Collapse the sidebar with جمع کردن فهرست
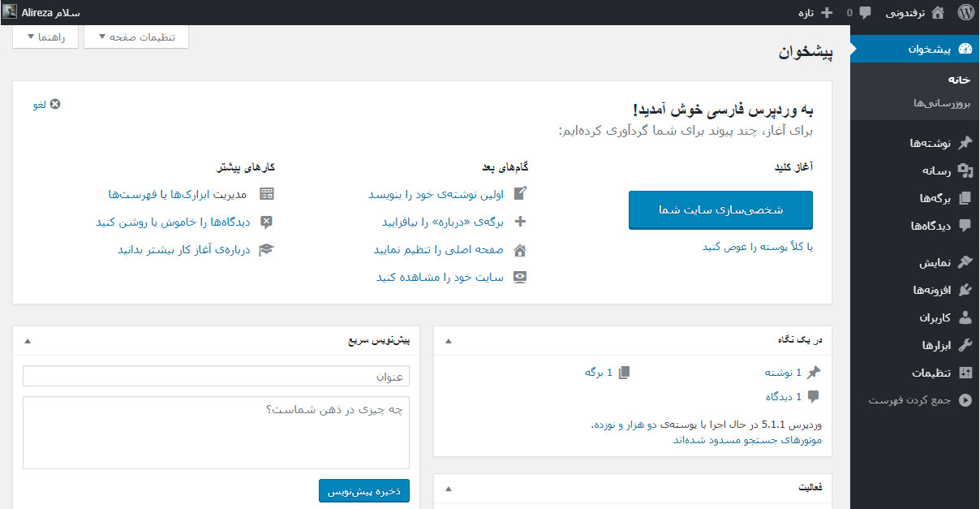The image size is (980, 509). point(965,400)
